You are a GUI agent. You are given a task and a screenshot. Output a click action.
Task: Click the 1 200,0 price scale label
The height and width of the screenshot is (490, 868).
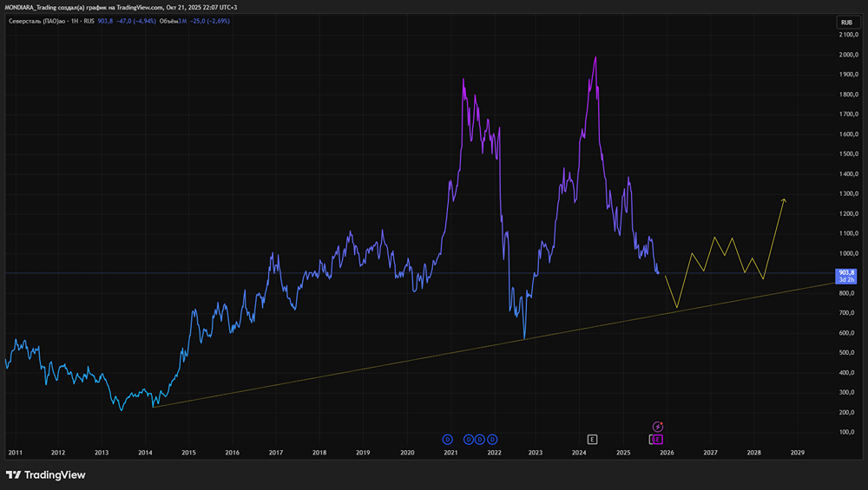click(849, 214)
